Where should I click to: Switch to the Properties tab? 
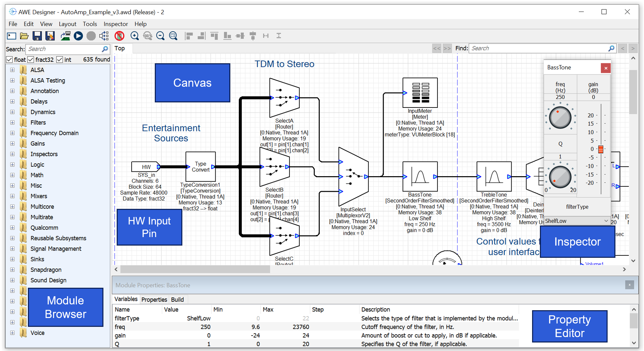[154, 299]
